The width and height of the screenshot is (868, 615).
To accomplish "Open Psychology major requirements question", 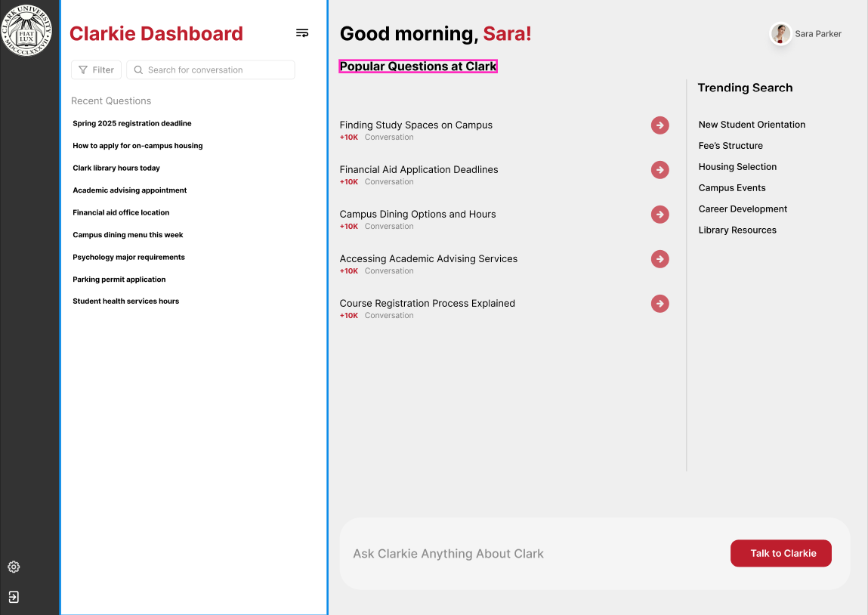I will click(x=128, y=257).
